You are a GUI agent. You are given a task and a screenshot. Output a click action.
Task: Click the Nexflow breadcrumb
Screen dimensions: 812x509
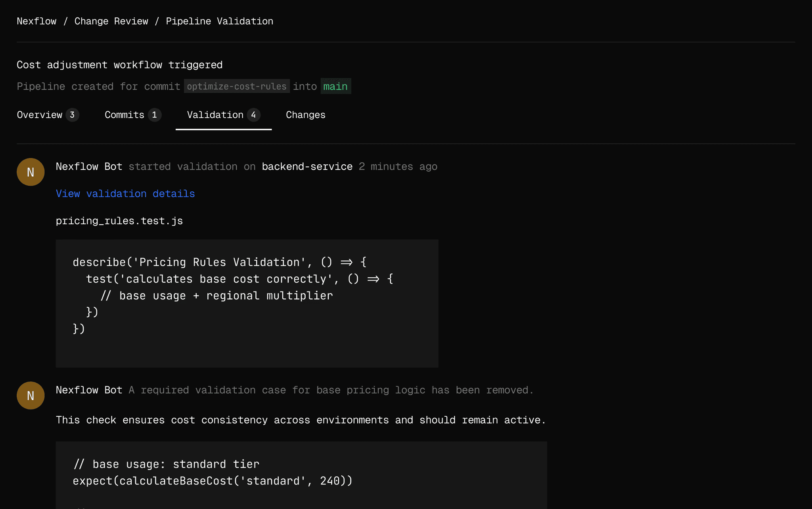(36, 21)
